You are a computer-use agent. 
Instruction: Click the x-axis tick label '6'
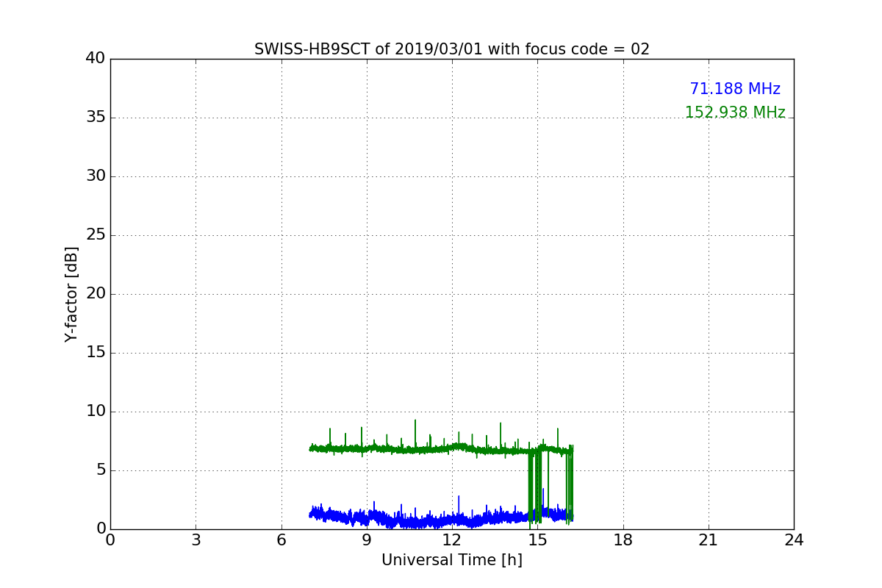[282, 540]
